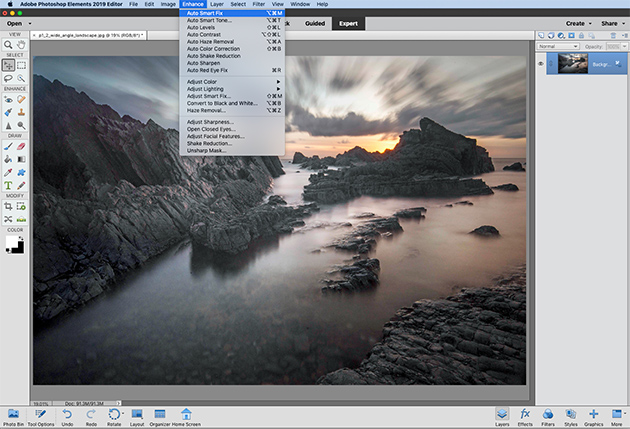Screen dimensions: 630x429
Task: Select the Recompose tool
Action: [21, 206]
